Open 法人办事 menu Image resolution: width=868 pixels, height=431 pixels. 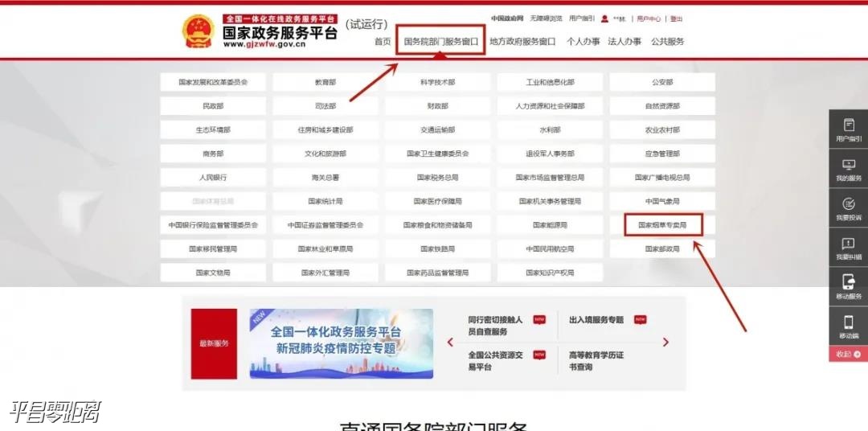[624, 42]
